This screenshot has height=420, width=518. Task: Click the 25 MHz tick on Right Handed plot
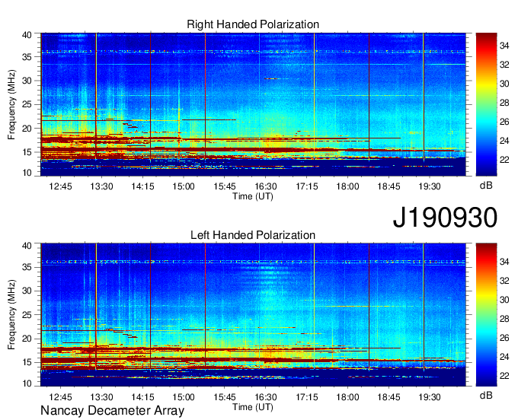pos(27,104)
